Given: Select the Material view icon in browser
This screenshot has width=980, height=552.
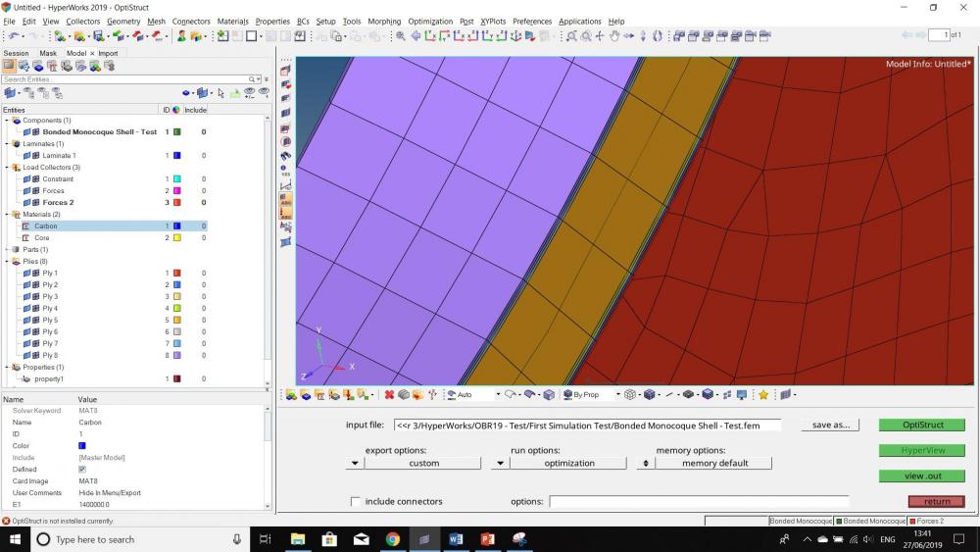Looking at the screenshot, I should 52,67.
